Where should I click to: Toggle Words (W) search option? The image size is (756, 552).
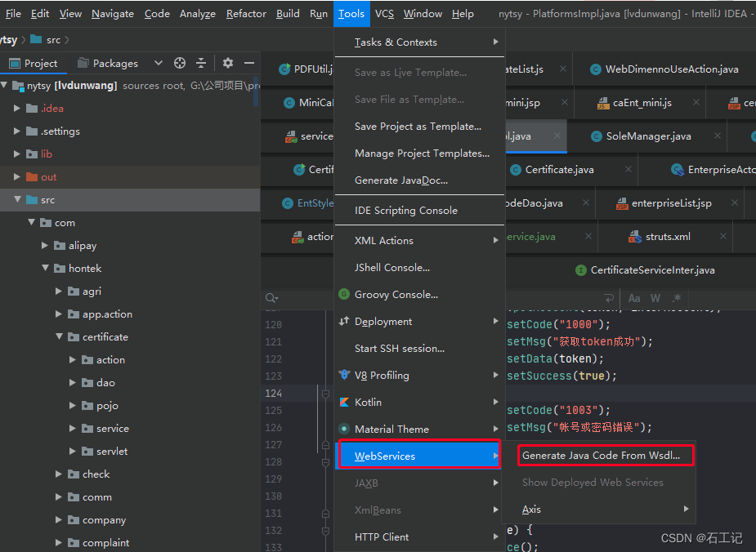pyautogui.click(x=655, y=298)
